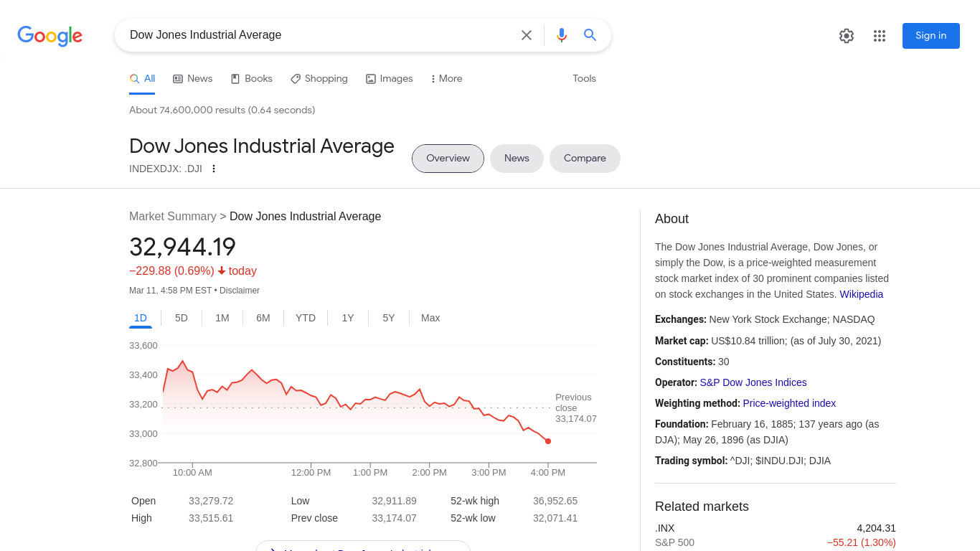Open Price-weighted index link

(x=789, y=403)
